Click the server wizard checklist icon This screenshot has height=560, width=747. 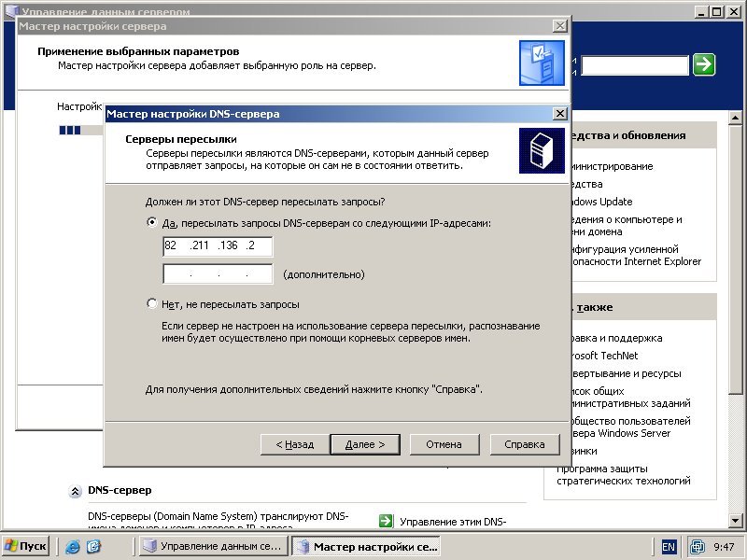pos(542,63)
